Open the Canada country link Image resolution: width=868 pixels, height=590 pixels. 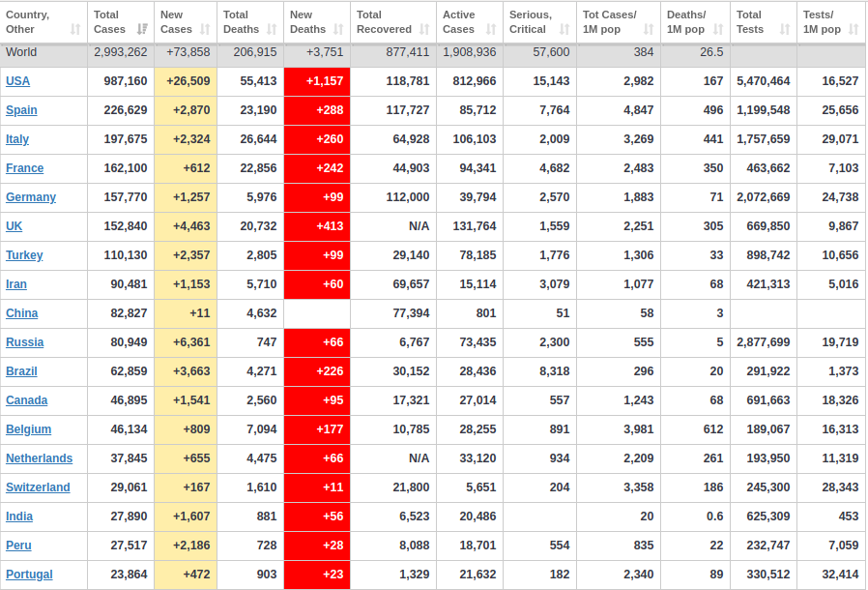(x=26, y=400)
